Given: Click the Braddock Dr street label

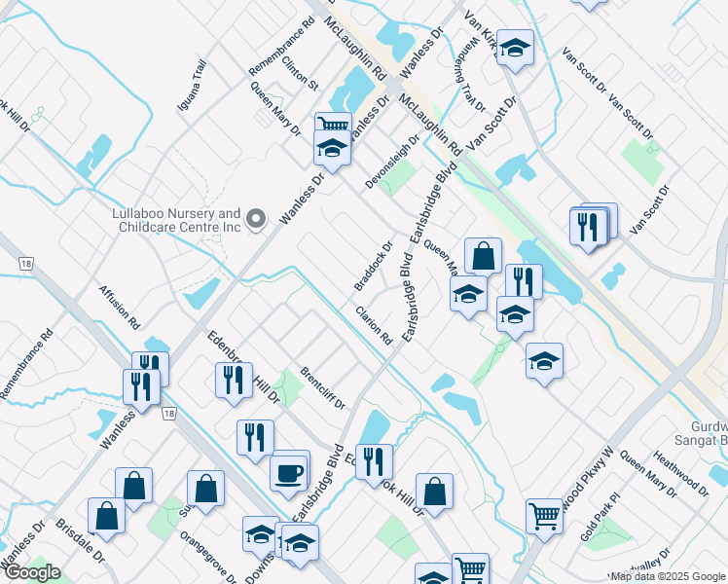Looking at the screenshot, I should pos(374,266).
